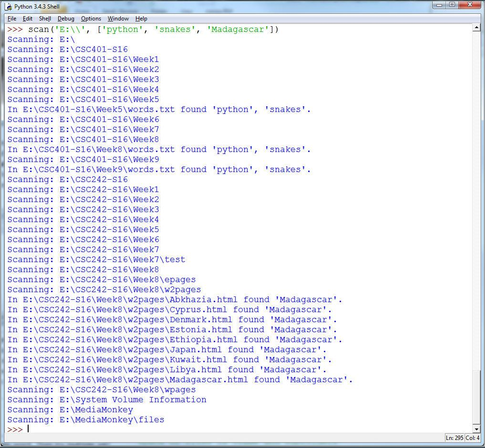485x448 pixels.
Task: Open the Window menu
Action: click(x=118, y=19)
